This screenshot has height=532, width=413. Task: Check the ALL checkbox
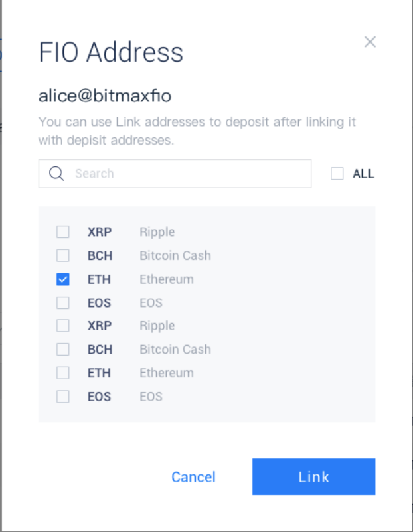[x=337, y=174]
